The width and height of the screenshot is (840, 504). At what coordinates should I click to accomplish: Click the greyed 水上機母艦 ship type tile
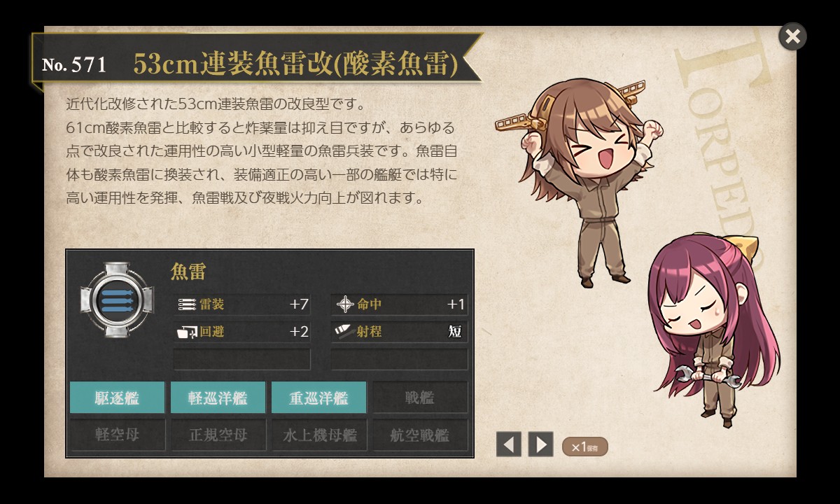click(319, 435)
